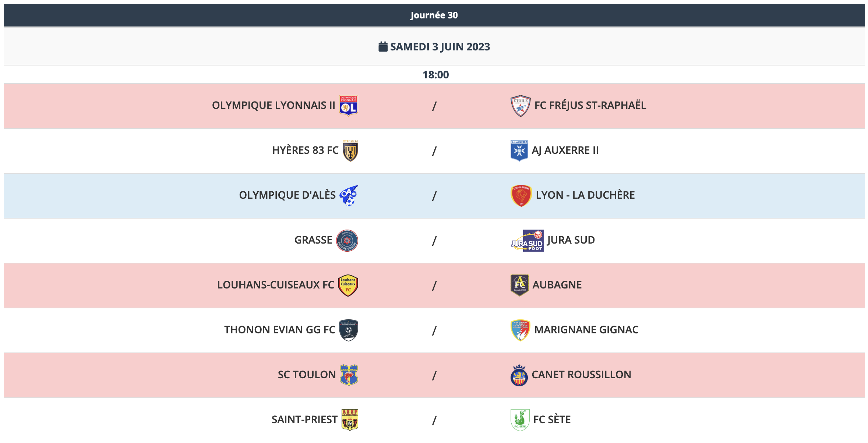Click the Thonon Evian GG FC crest
The height and width of the screenshot is (443, 868).
tap(348, 330)
